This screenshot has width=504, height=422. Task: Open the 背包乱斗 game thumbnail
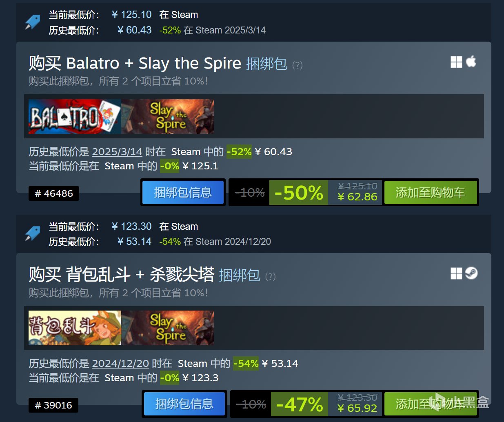point(75,328)
